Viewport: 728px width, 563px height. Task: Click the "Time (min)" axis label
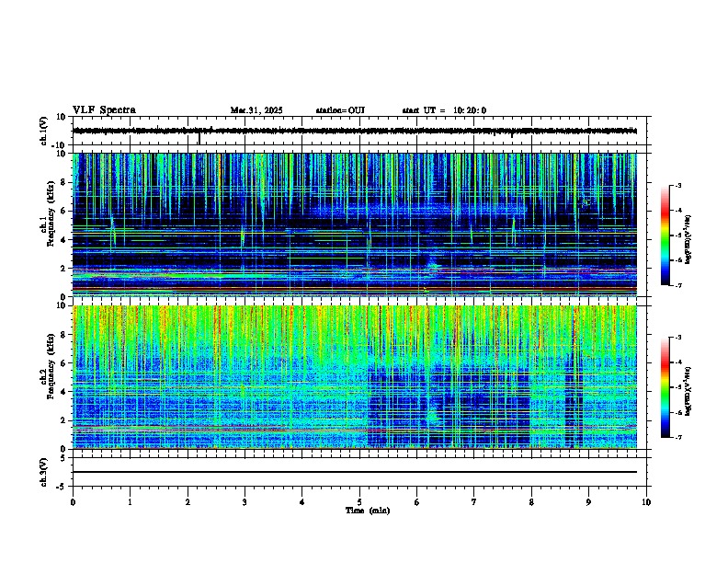coord(368,511)
